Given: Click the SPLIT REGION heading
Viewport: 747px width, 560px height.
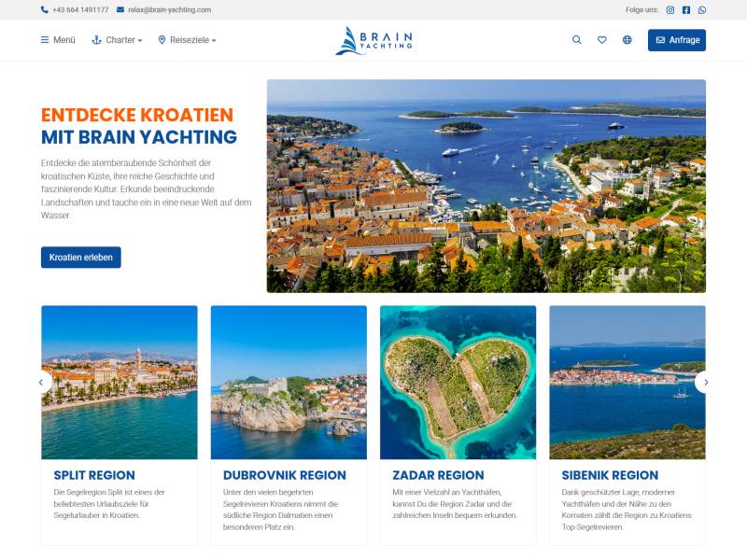Looking at the screenshot, I should pyautogui.click(x=94, y=475).
